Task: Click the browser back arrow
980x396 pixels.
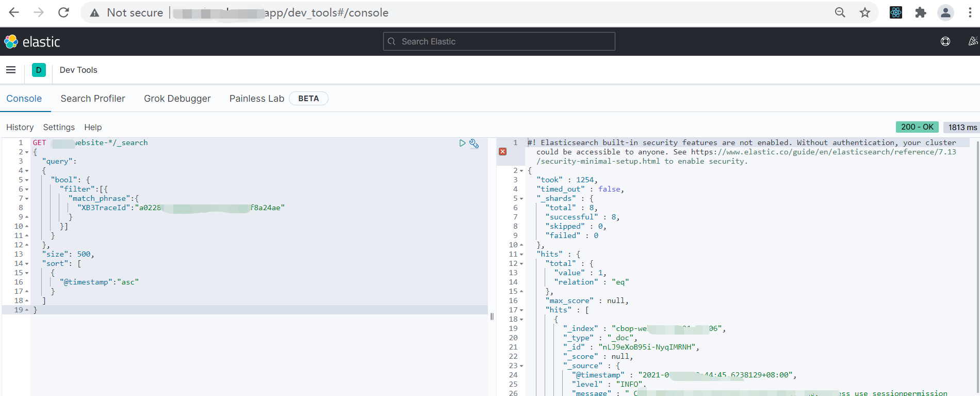Action: 14,12
